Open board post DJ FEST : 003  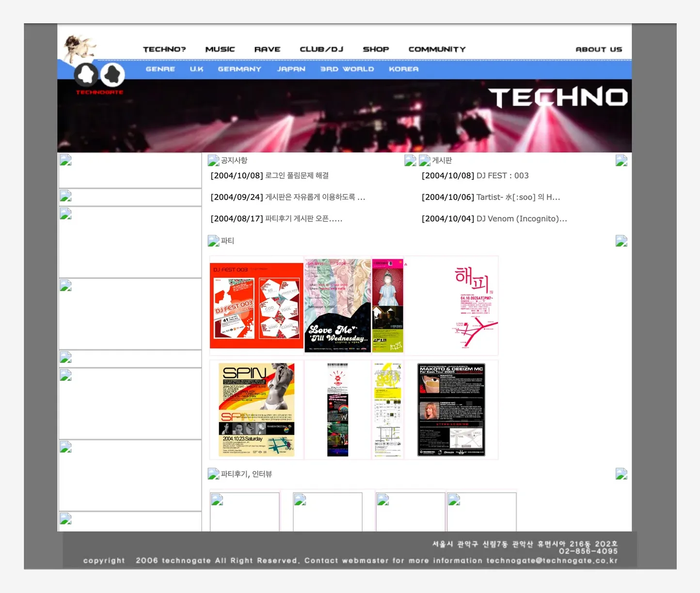pos(503,175)
